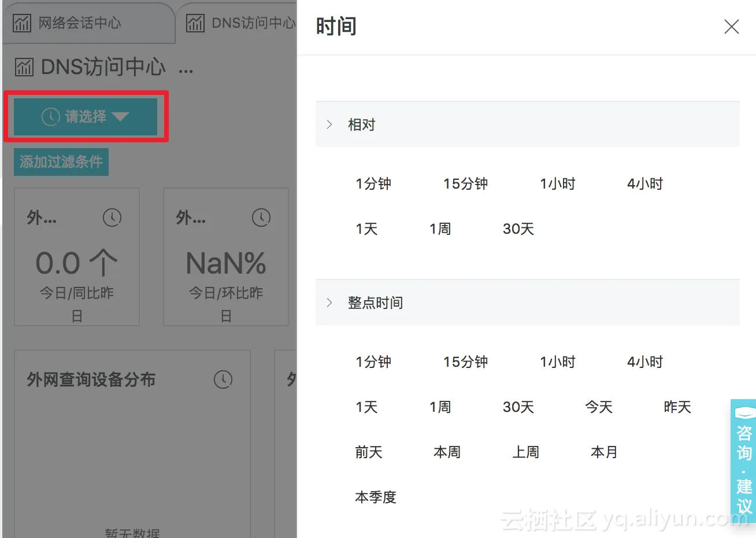Click the NaN% value on the second card
Screen dimensions: 756x538
coord(226,264)
